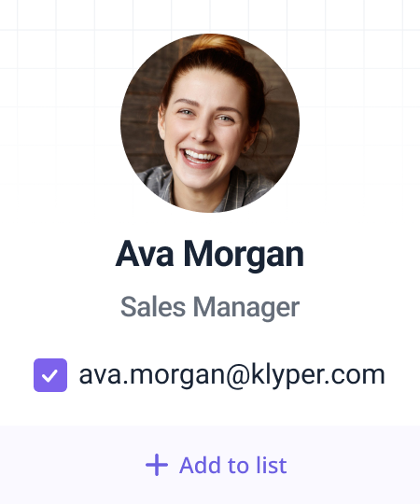
Task: Click the word Manager in the title
Action: pyautogui.click(x=246, y=309)
